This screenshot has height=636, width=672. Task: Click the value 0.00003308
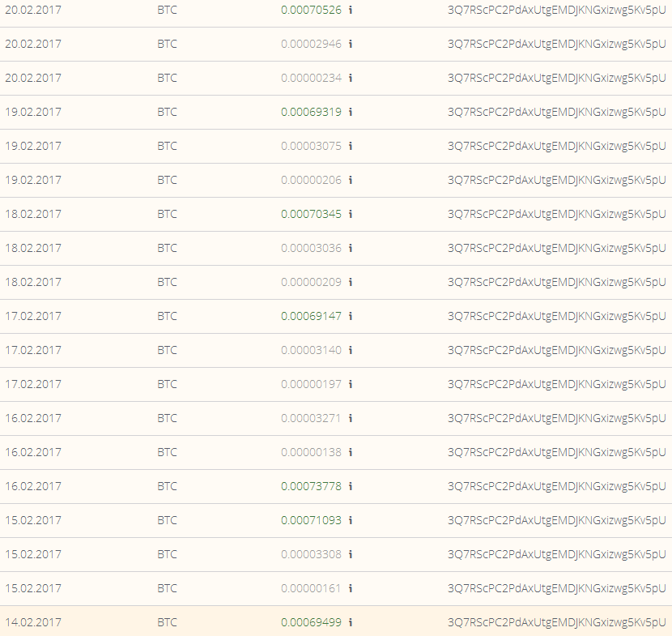[311, 554]
